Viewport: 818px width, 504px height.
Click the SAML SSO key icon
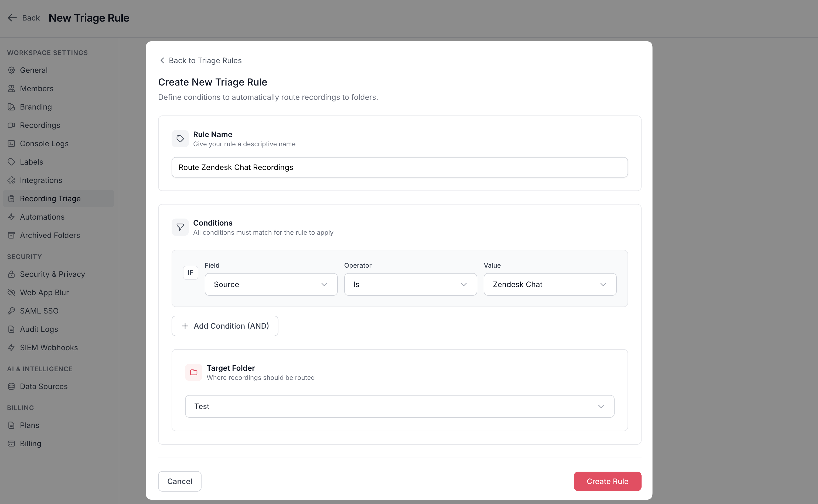(11, 311)
